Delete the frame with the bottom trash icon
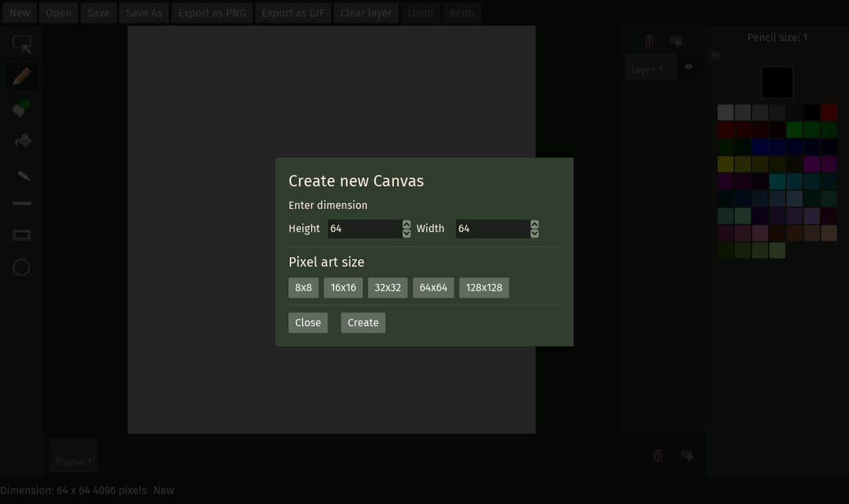Viewport: 849px width, 504px height. pos(658,456)
